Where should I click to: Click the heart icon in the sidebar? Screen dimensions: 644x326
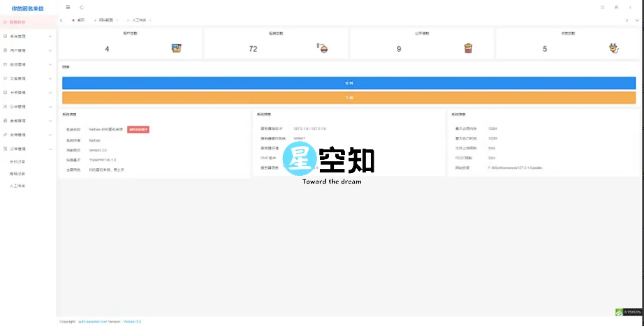(6, 78)
